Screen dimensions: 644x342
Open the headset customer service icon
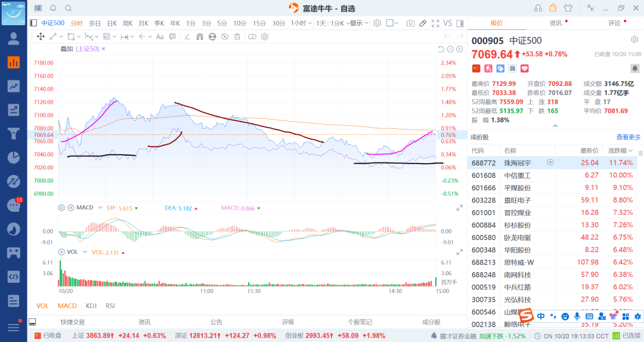(x=538, y=8)
